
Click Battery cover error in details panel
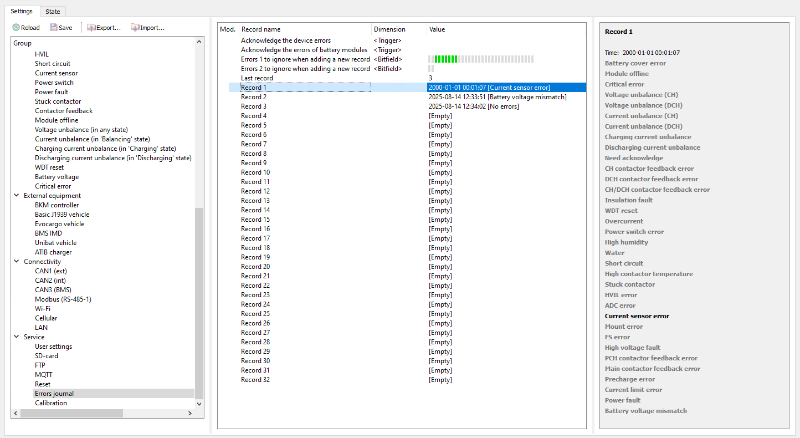635,63
